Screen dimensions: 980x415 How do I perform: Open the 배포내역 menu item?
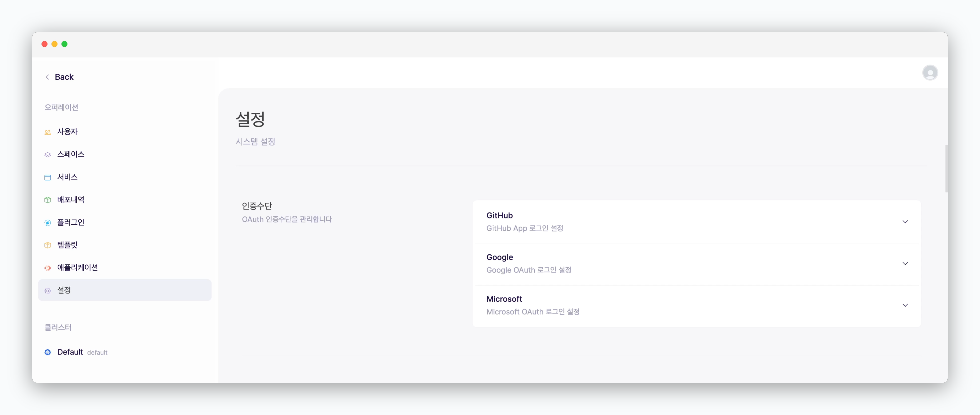pyautogui.click(x=125, y=199)
